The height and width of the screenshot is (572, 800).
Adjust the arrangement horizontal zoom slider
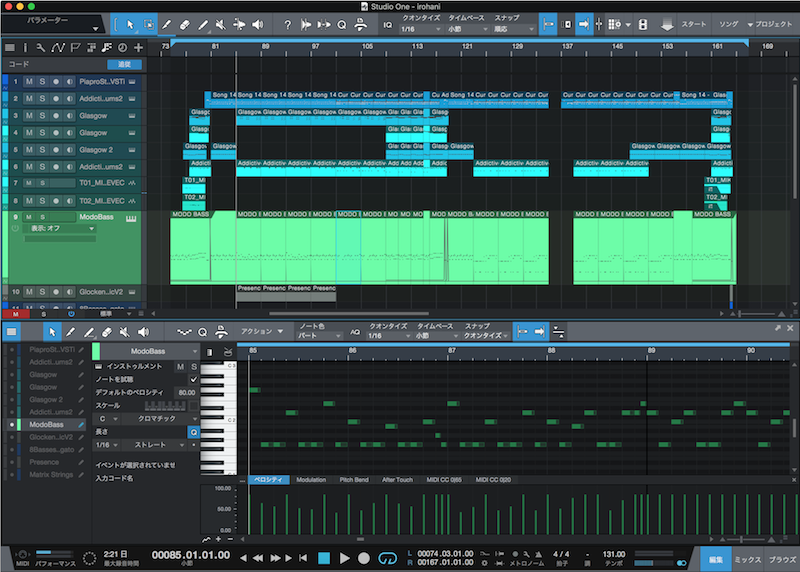755,314
